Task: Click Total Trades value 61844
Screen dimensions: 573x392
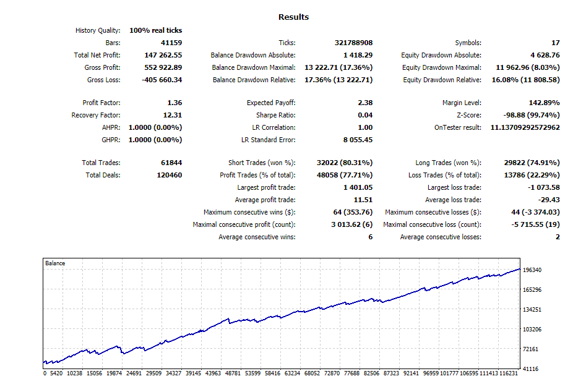Action: [171, 163]
